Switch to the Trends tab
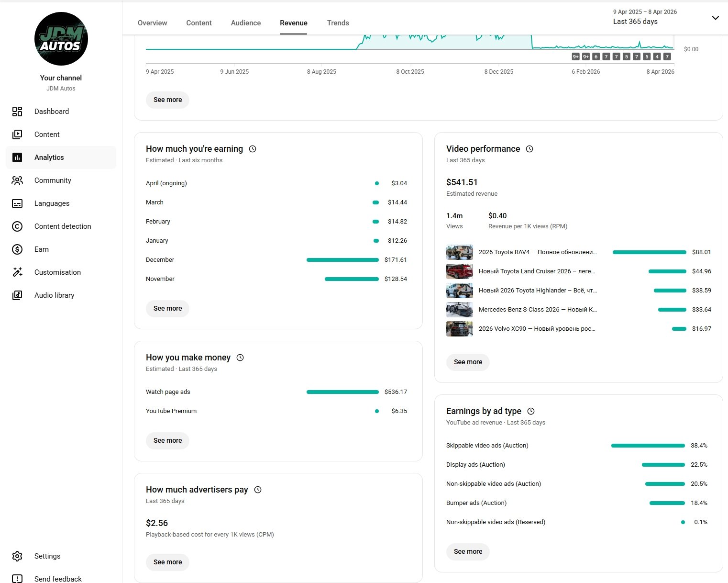Viewport: 728px width, 583px height. point(338,23)
